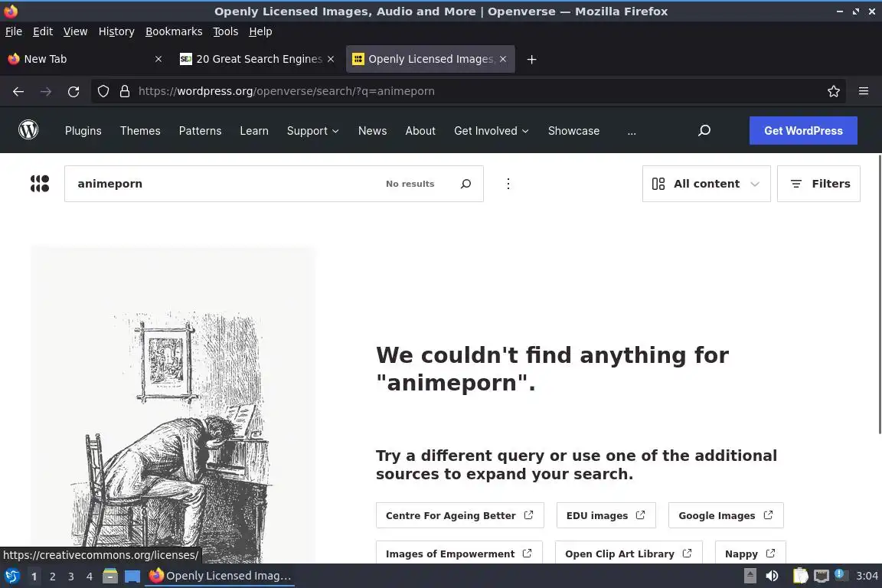The image size is (882, 588).
Task: Switch to the 20 Great Search Engines tab
Action: tap(256, 59)
